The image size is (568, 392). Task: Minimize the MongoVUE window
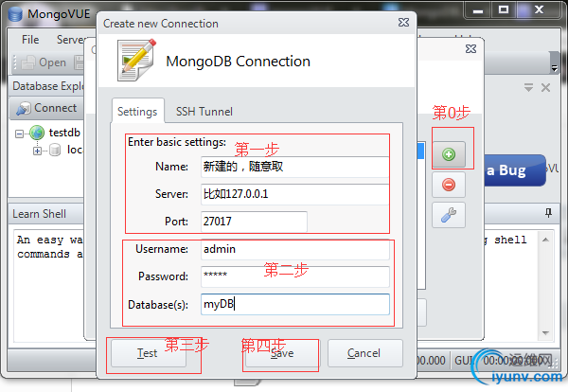pos(478,10)
